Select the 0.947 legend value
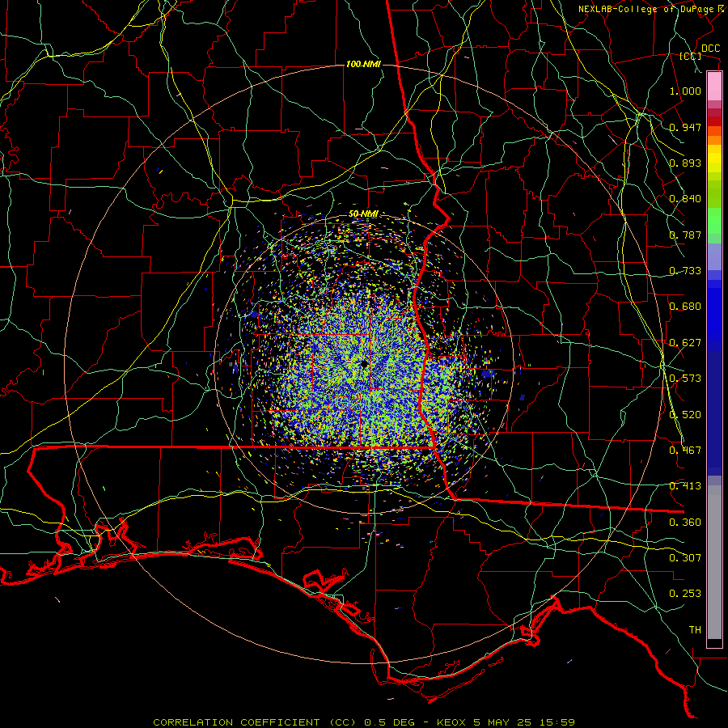 pos(685,127)
